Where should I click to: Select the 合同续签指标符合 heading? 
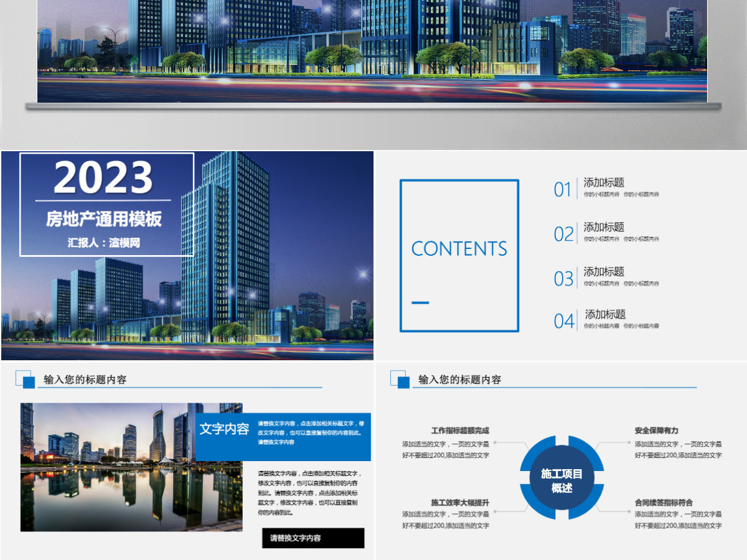coord(664,503)
